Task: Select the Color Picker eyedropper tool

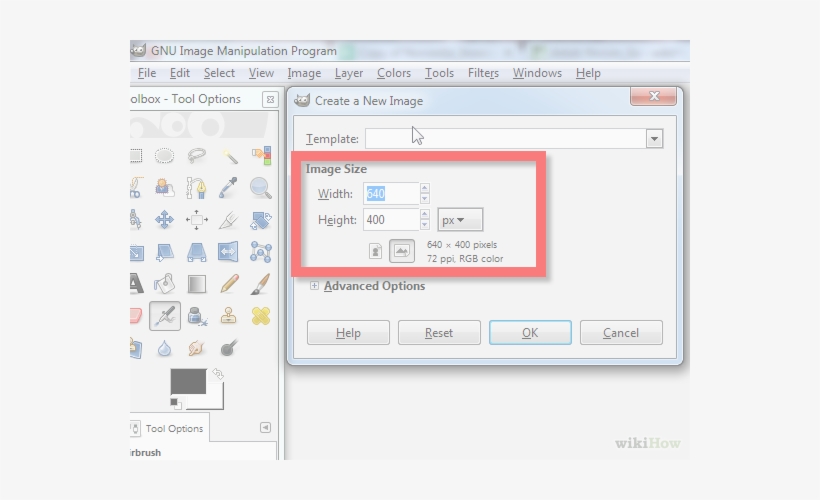Action: coord(228,187)
